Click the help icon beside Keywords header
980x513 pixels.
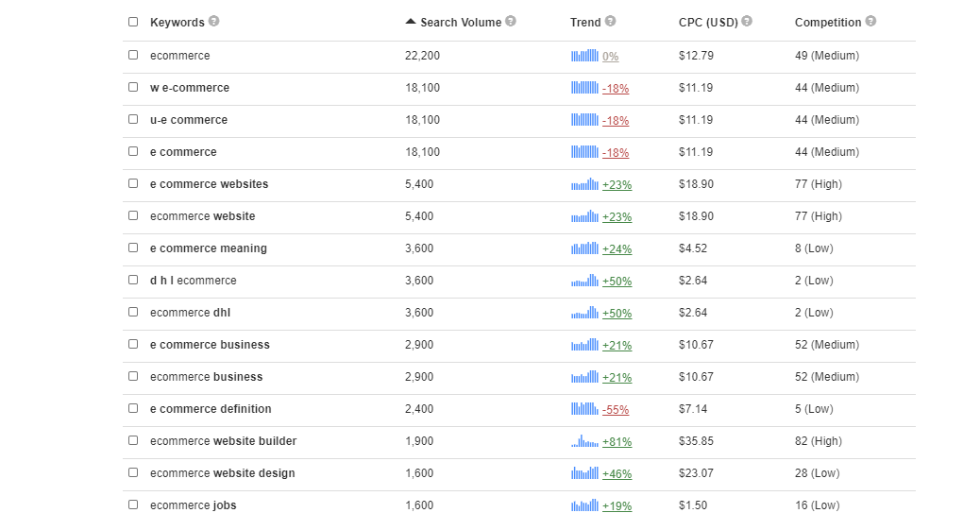[214, 22]
